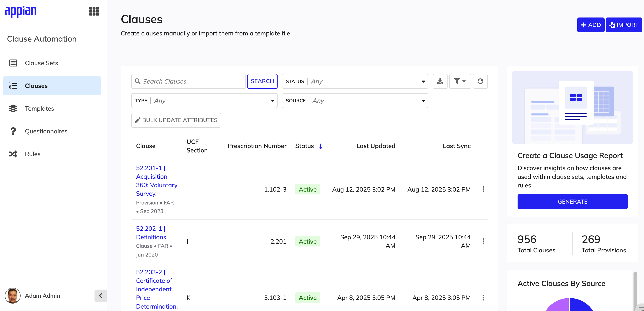Toggle sort arrow on Status column
This screenshot has height=311, width=644.
[320, 146]
